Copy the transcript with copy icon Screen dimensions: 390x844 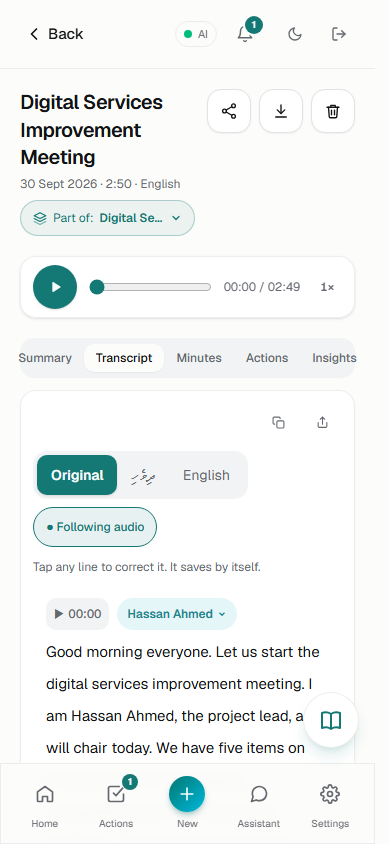pyautogui.click(x=278, y=423)
